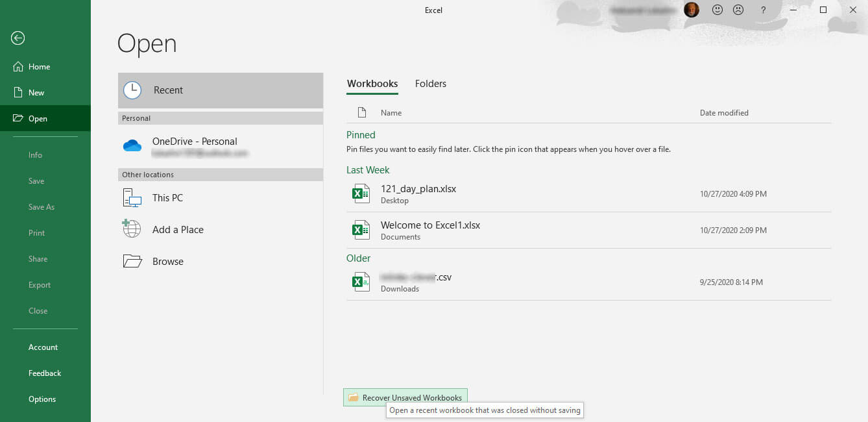Select the Workbooks tab

pos(372,84)
